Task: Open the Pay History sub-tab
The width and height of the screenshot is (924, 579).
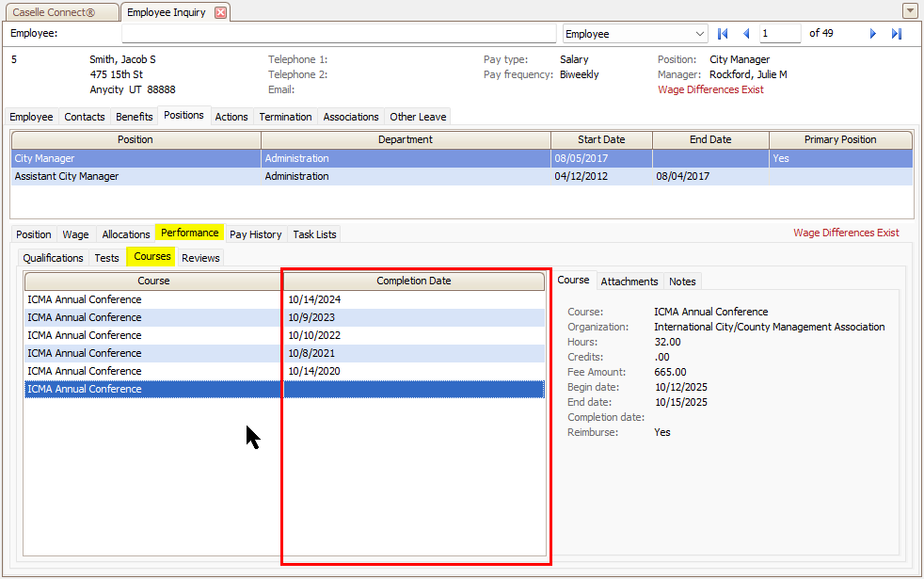Action: pos(255,234)
